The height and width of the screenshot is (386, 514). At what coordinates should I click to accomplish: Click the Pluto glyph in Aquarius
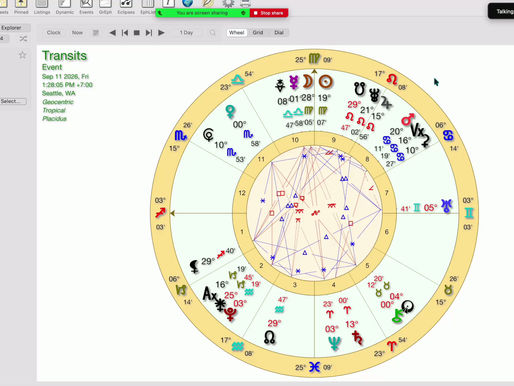230,314
